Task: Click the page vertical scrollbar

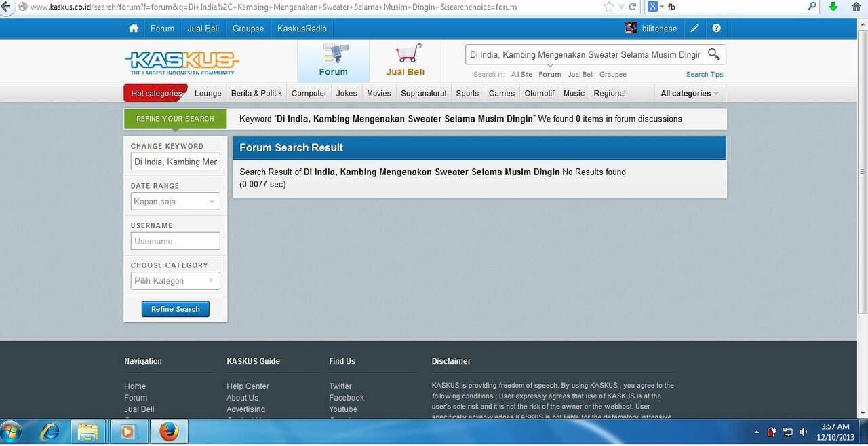Action: point(863,172)
